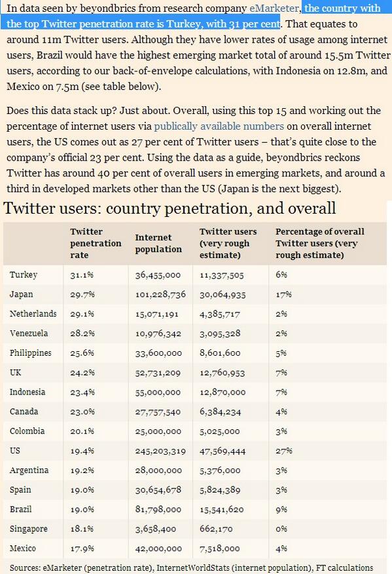Click the US 27% overall percentage cell
Viewport: 392px width, 574px height.
(284, 451)
